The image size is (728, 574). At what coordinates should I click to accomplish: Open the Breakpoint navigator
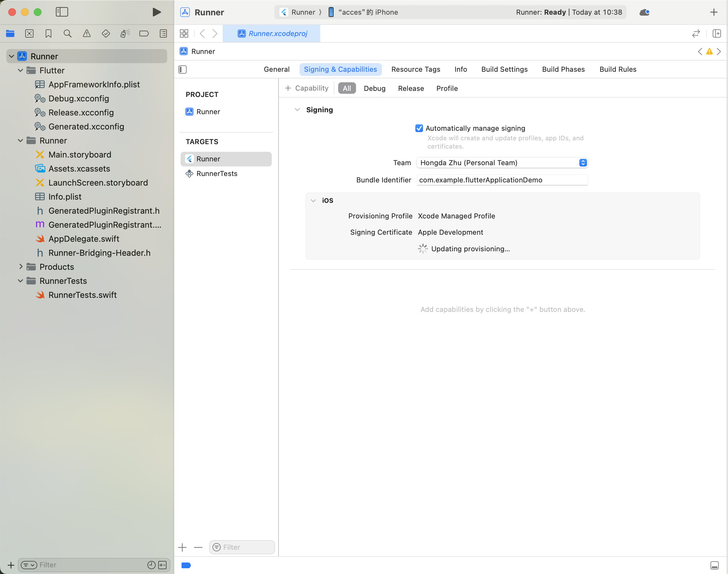coord(144,33)
